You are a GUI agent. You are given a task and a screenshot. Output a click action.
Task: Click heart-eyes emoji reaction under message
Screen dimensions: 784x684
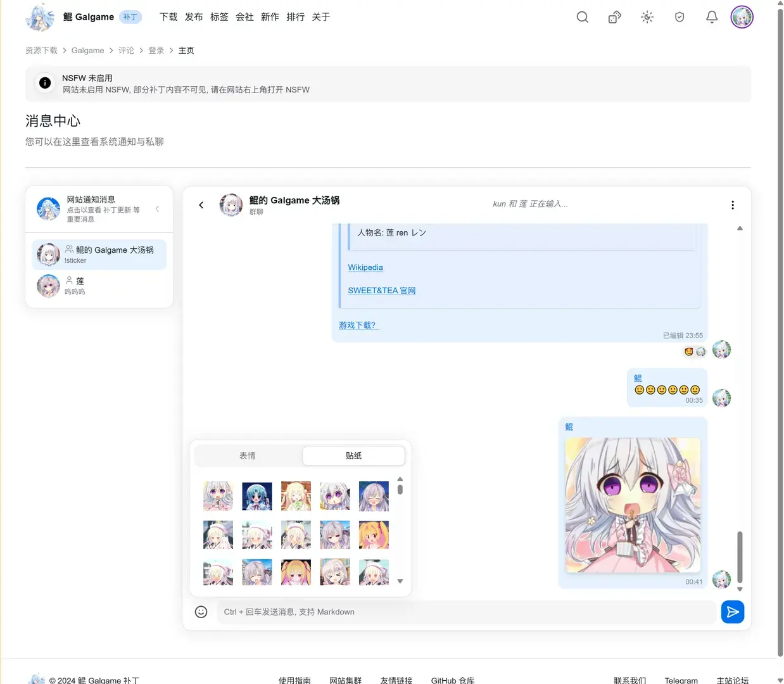pyautogui.click(x=689, y=351)
